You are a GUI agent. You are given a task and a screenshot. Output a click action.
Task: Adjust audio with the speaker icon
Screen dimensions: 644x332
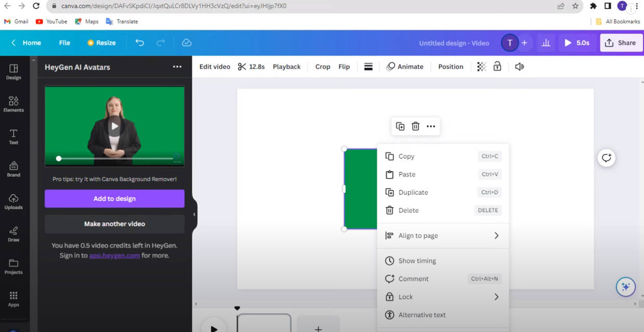click(519, 67)
